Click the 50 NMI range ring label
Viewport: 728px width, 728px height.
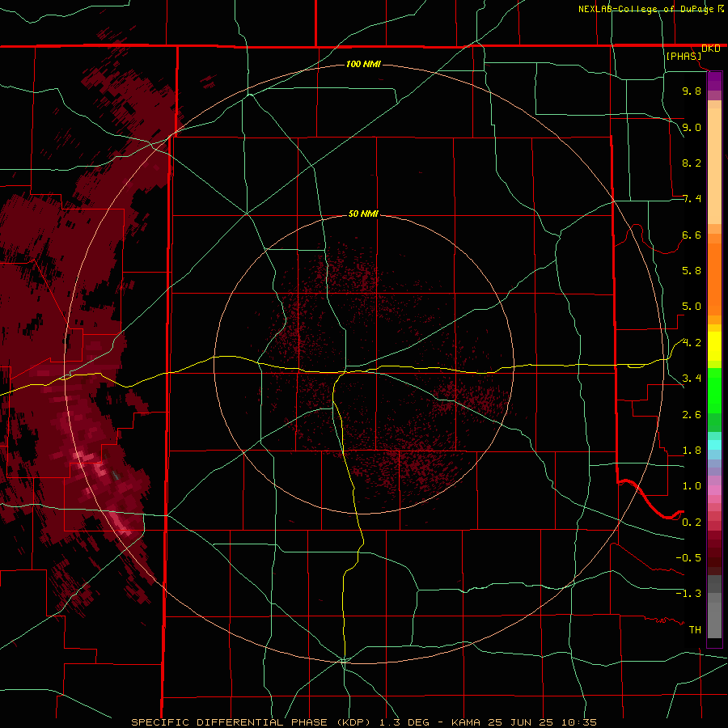pyautogui.click(x=363, y=214)
